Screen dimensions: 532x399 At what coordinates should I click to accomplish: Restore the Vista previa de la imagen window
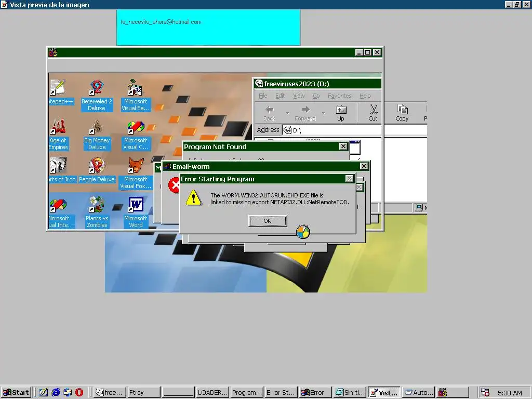point(517,4)
